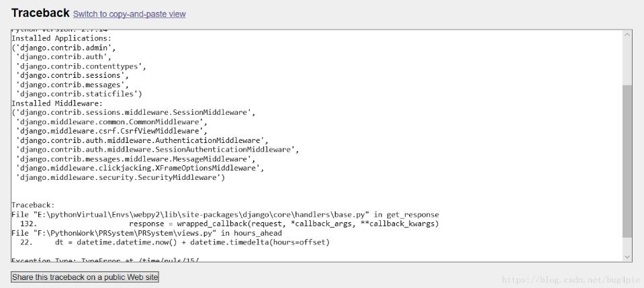Click the 'django.contrib.staticfiles' entry
Image resolution: width=644 pixels, height=288 pixels.
(78, 94)
